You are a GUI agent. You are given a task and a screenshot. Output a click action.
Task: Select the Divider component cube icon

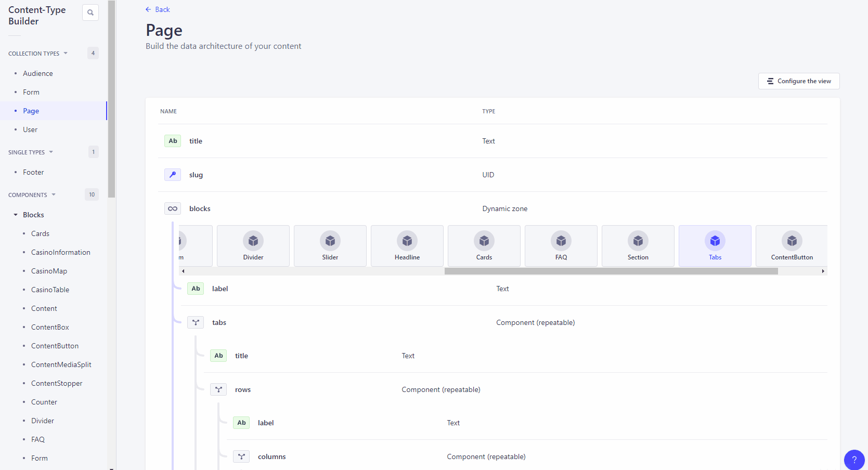(253, 241)
